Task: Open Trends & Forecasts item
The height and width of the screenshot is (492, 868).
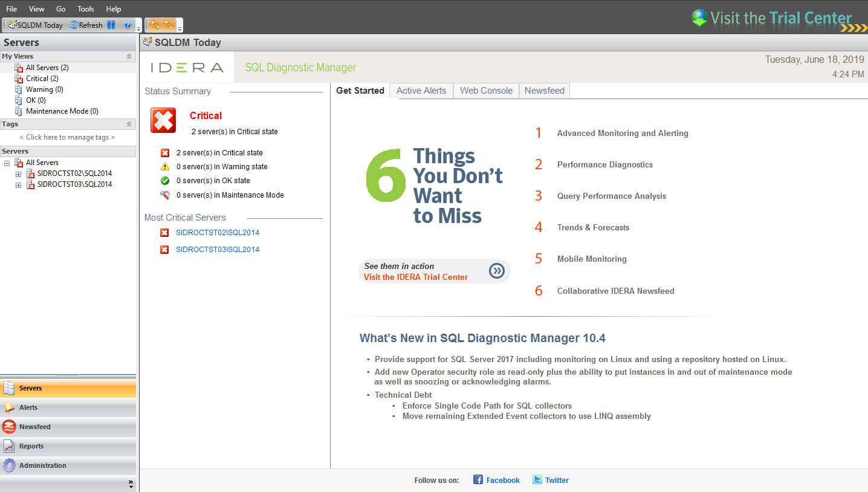Action: click(x=594, y=228)
